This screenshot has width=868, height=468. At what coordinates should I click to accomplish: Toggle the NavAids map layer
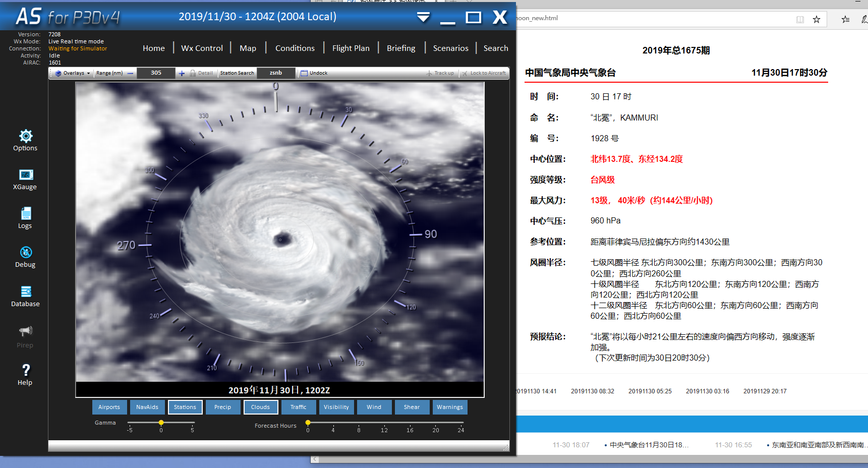[147, 407]
